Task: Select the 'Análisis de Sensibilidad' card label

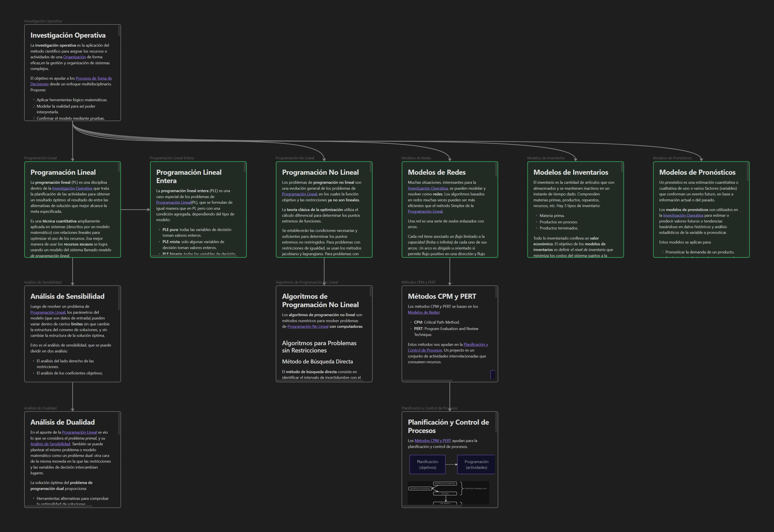Action: (43, 282)
